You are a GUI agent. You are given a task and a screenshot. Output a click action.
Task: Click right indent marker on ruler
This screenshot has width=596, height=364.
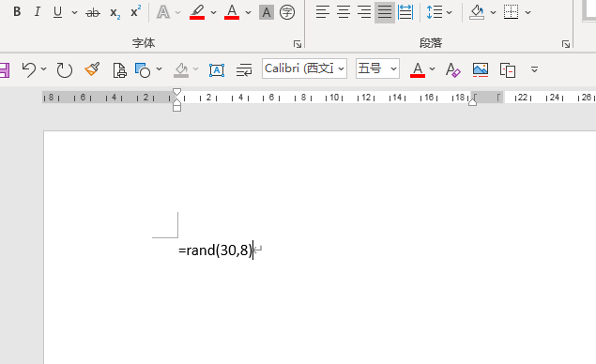point(472,101)
